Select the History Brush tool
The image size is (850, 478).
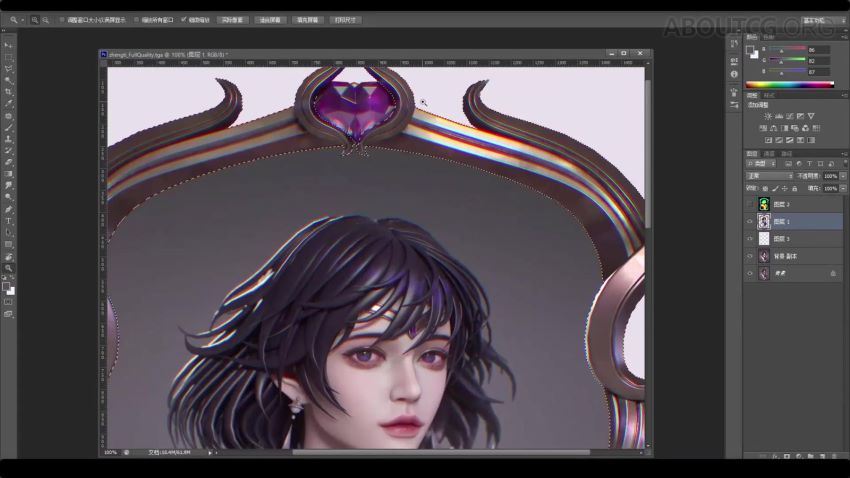(x=8, y=151)
